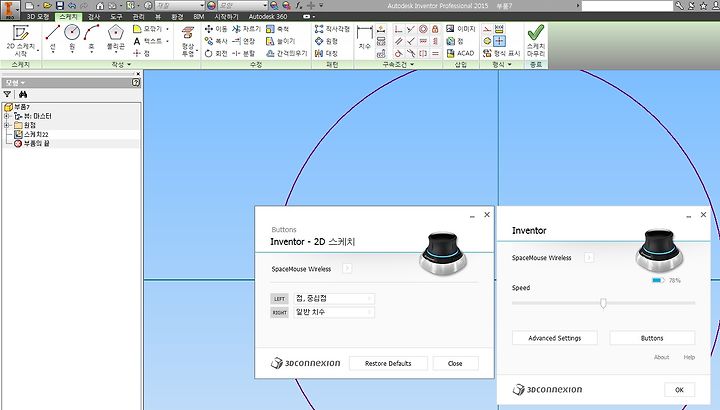Expand the 원점 folder node
Image resolution: width=720 pixels, height=410 pixels.
point(6,125)
